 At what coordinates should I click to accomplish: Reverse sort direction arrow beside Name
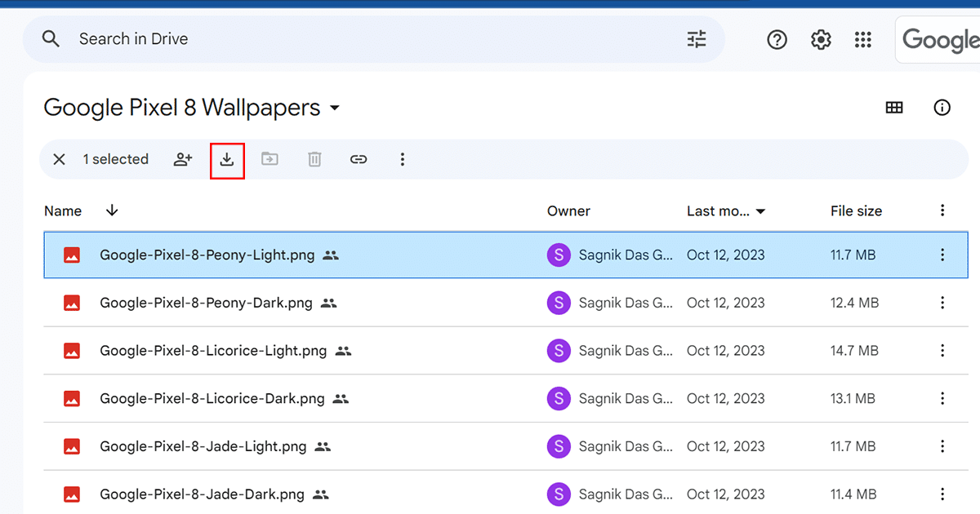coord(112,210)
